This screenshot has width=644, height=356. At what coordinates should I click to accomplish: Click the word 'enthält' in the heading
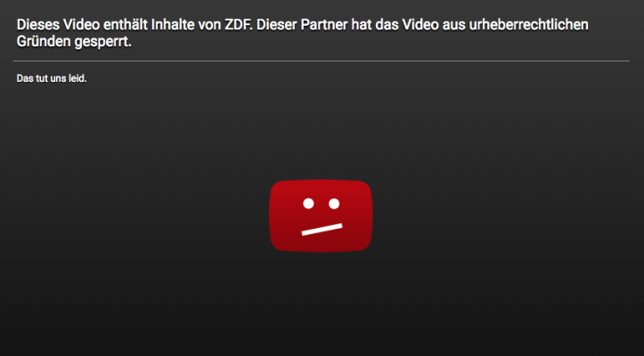[x=126, y=25]
